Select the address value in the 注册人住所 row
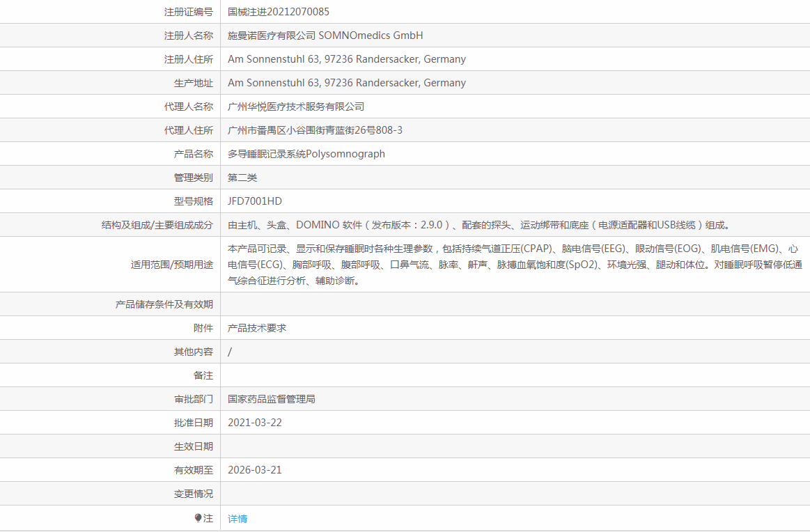The height and width of the screenshot is (532, 810). (347, 59)
